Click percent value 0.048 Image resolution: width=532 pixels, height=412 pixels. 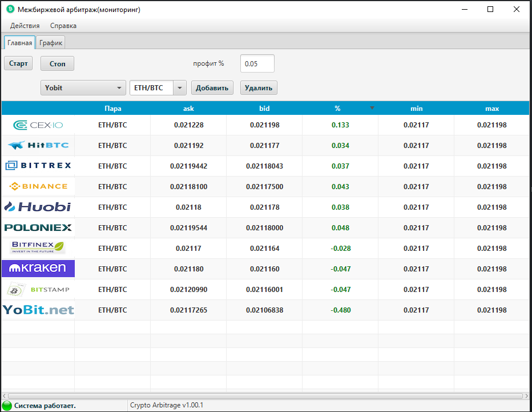[340, 227]
